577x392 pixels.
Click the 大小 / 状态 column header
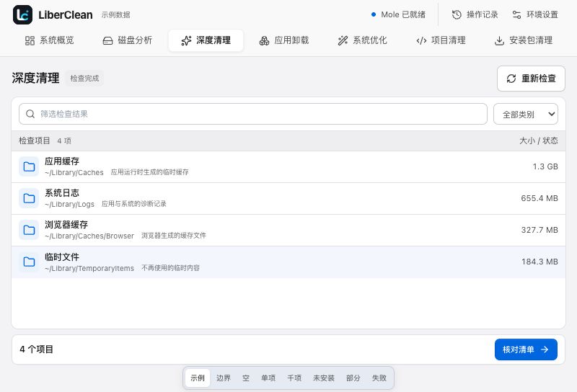click(539, 141)
